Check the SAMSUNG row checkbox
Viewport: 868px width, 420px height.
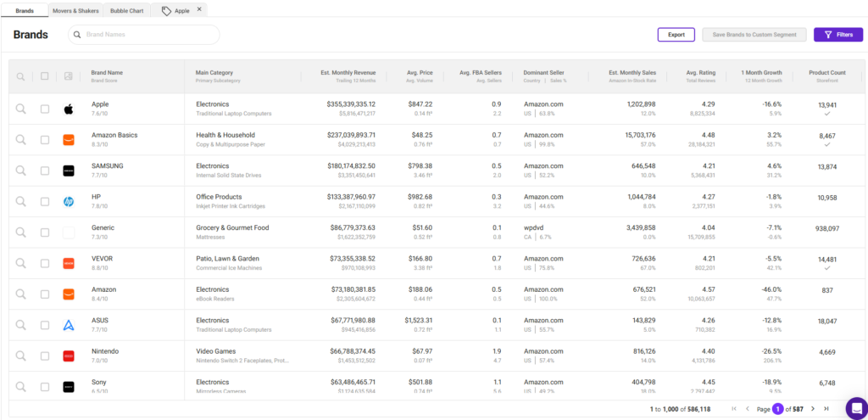click(x=45, y=171)
